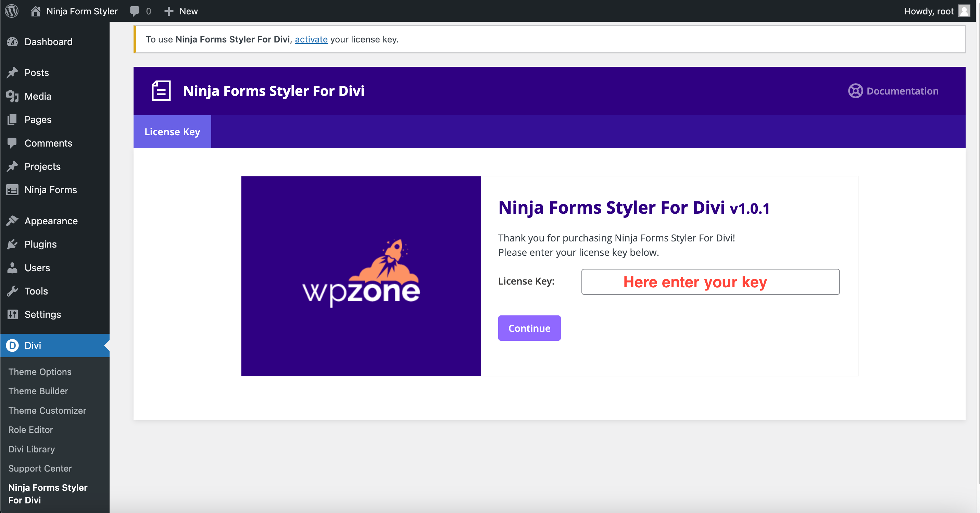Click the Continue button
The width and height of the screenshot is (980, 513).
pos(529,328)
